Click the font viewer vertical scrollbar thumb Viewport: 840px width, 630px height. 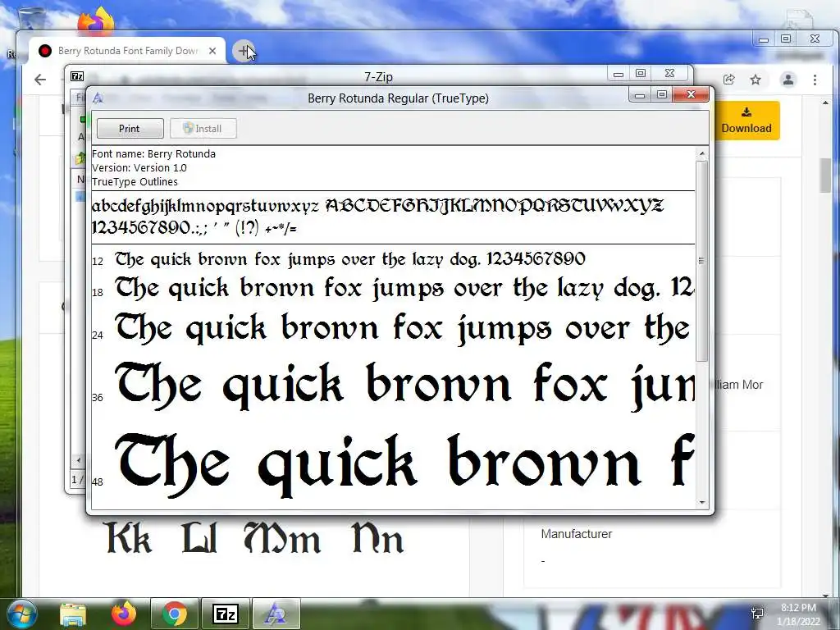[x=702, y=261]
